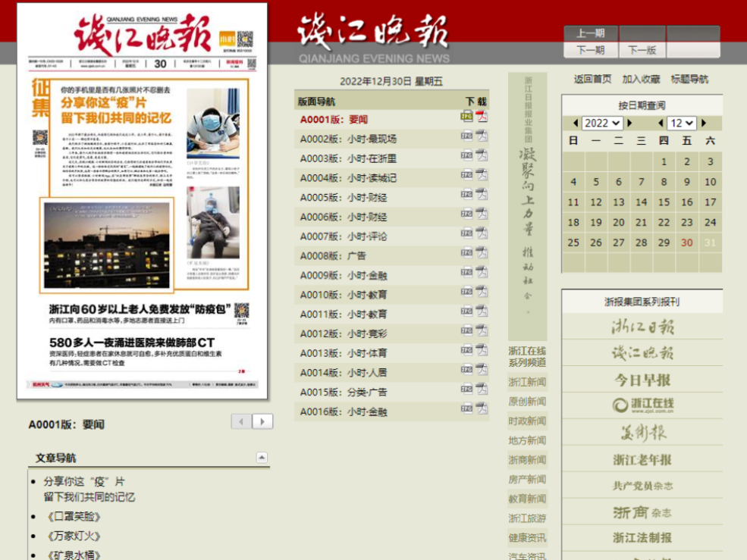
Task: Download PDF of A0013版 小时·体育
Action: (482, 350)
